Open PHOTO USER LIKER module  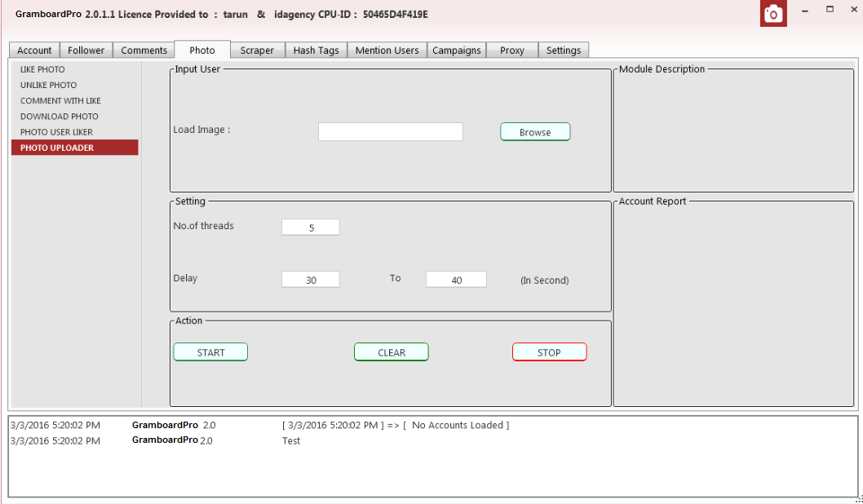pyautogui.click(x=75, y=132)
